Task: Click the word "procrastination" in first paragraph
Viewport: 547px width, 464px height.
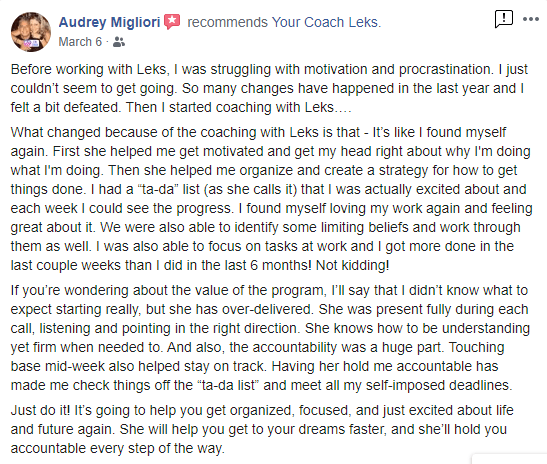Action: (446, 69)
